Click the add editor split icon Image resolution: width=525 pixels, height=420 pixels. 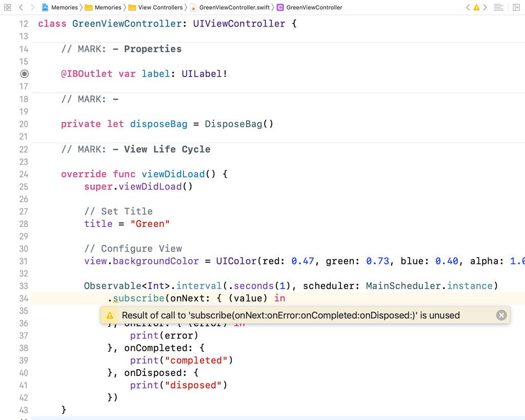pyautogui.click(x=517, y=7)
